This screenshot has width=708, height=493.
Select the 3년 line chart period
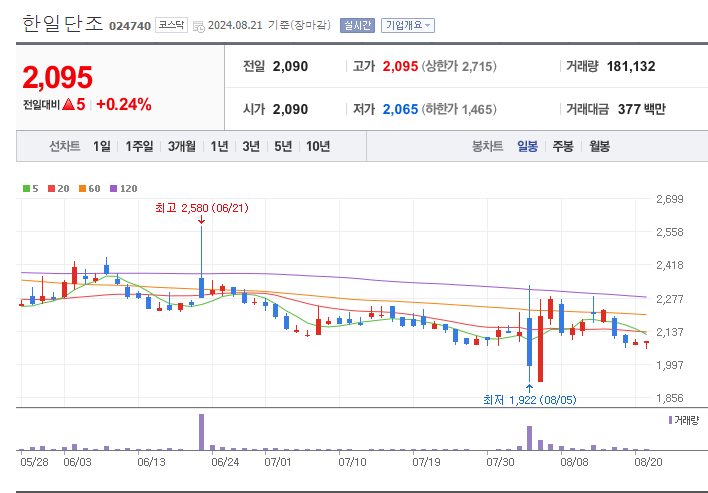(251, 146)
